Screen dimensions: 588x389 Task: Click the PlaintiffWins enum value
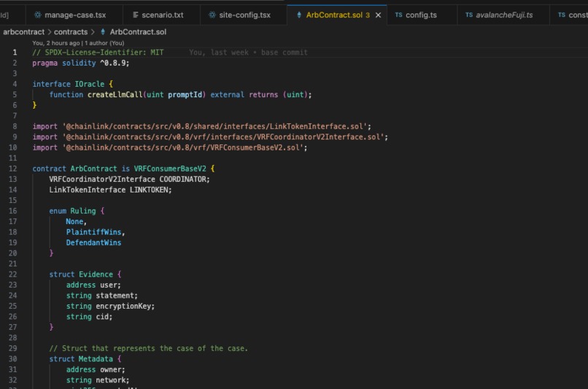[94, 232]
